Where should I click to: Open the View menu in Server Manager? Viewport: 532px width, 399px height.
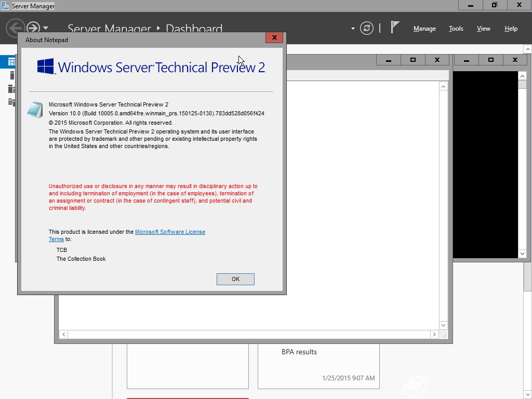483,29
